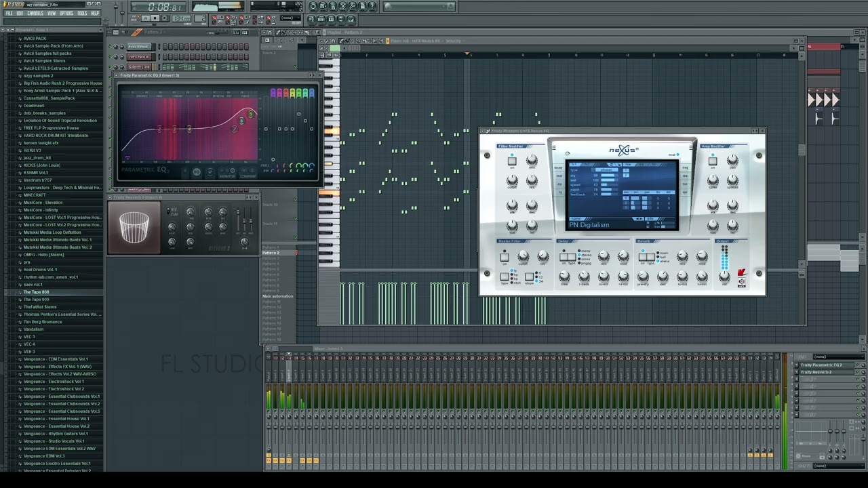868x488 pixels.
Task: Open the mixer view shortcut icon
Action: pyautogui.click(x=351, y=19)
